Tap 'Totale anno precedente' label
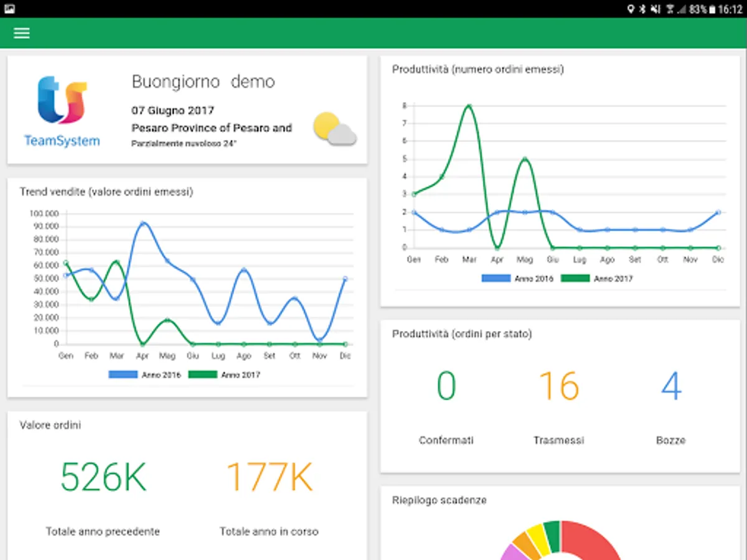The image size is (747, 560). (103, 531)
